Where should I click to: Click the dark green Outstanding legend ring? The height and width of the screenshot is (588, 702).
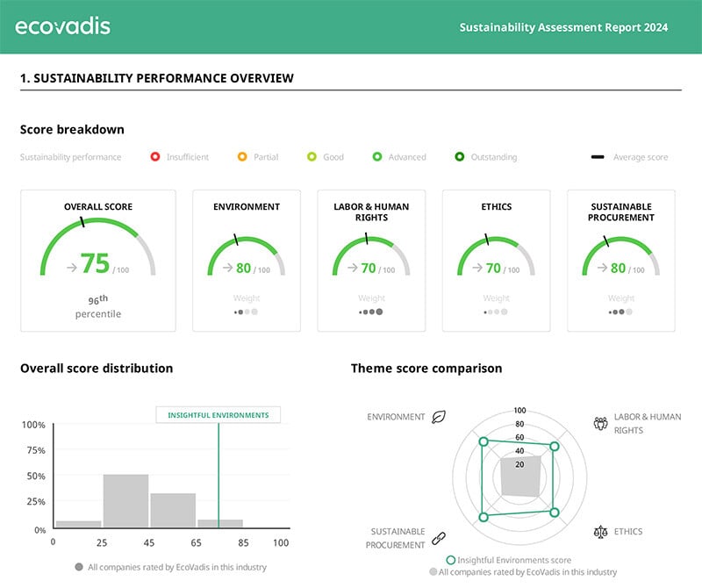[x=459, y=157]
